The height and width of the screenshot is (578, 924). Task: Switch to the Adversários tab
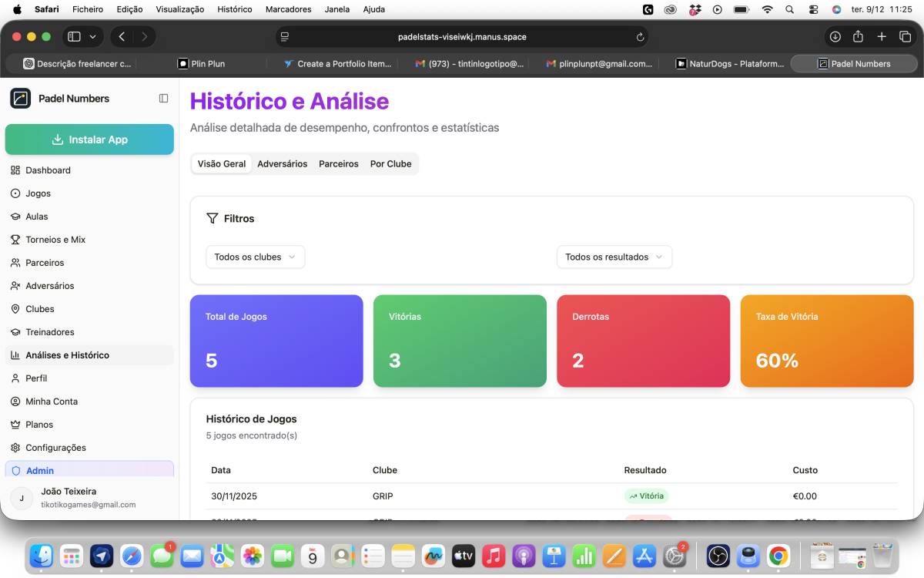point(283,164)
